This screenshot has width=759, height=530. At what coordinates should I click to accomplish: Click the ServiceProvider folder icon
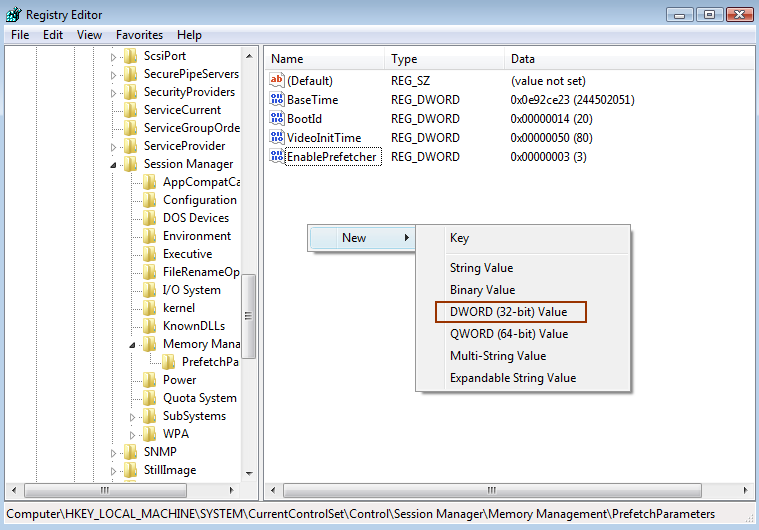click(130, 146)
